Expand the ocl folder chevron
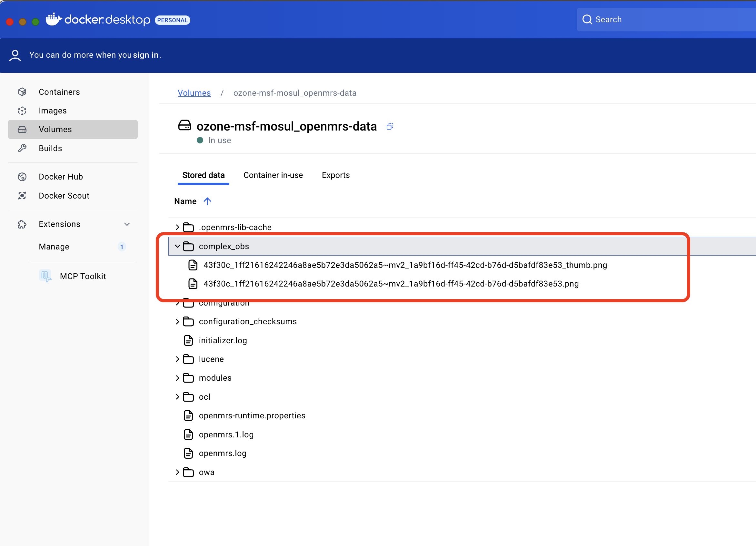Screen dimensions: 756x546 [177, 397]
